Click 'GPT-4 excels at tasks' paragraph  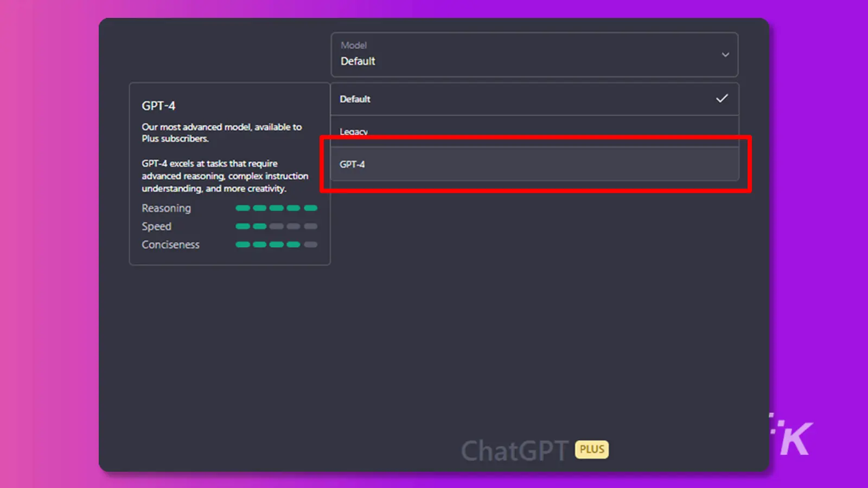pyautogui.click(x=225, y=176)
